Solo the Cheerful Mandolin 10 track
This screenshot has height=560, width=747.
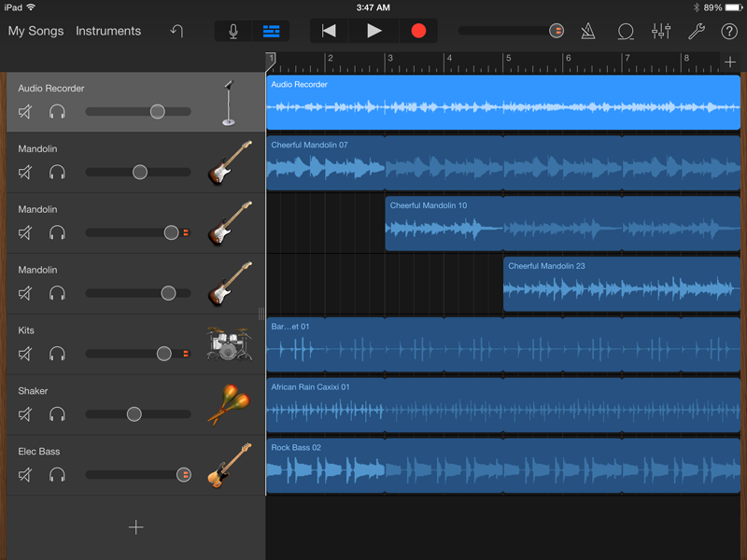(57, 232)
